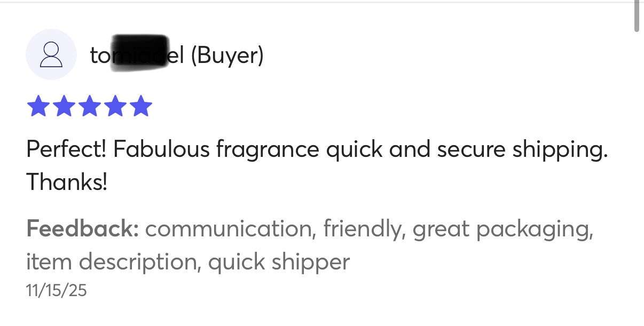The image size is (644, 326).
Task: Select the "quick shipper" feedback tag
Action: (279, 262)
